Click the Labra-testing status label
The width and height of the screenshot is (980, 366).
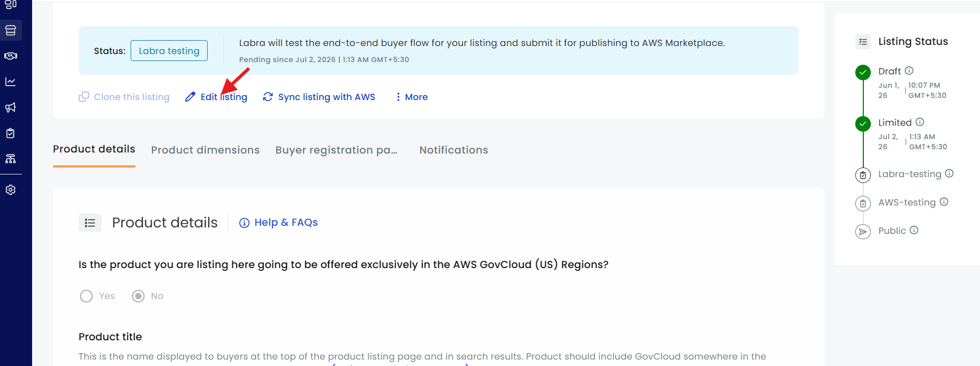910,174
